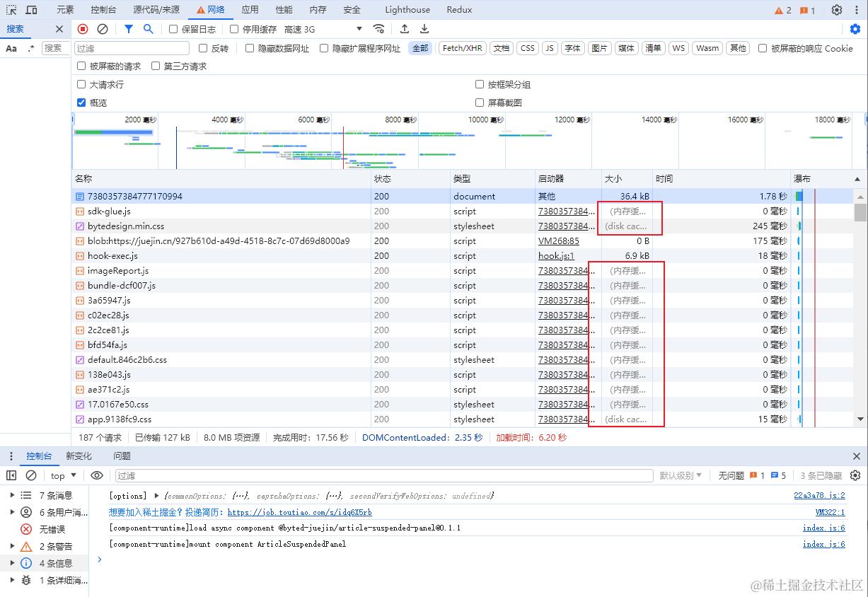The width and height of the screenshot is (868, 597).
Task: Check the Invert filter checkbox
Action: 203,48
